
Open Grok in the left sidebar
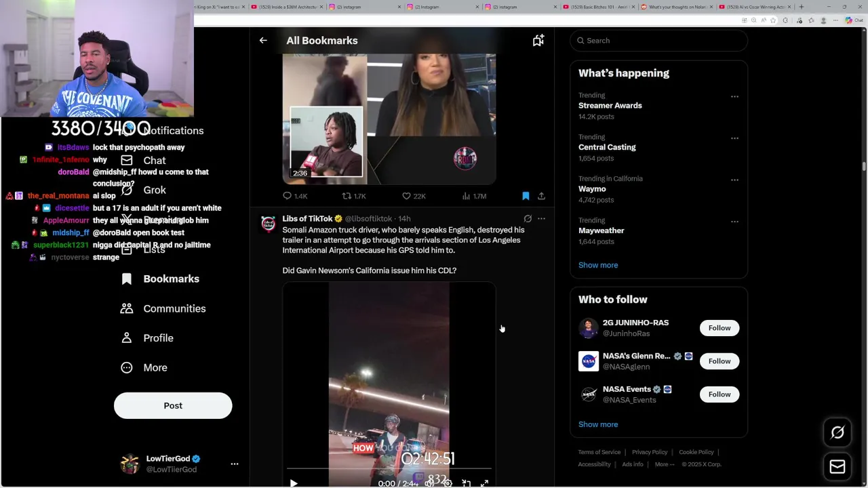[154, 190]
